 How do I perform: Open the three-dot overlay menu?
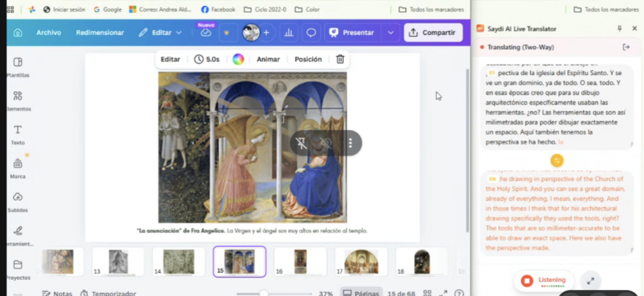(x=350, y=143)
